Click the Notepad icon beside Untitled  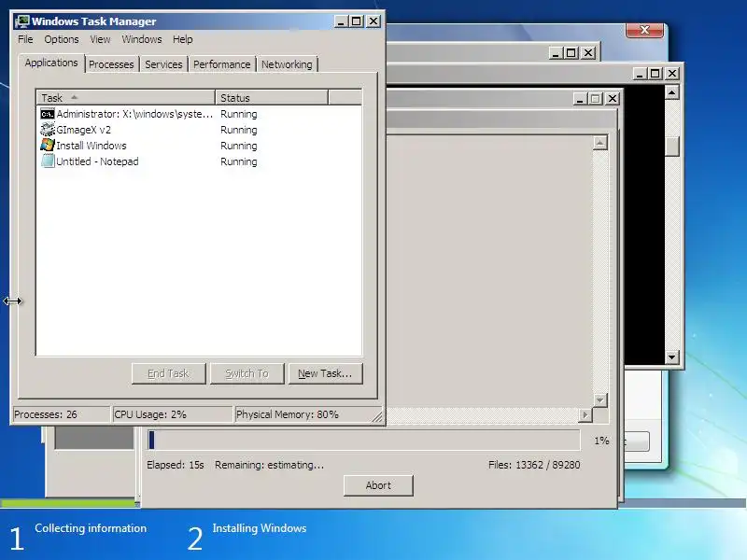[48, 161]
